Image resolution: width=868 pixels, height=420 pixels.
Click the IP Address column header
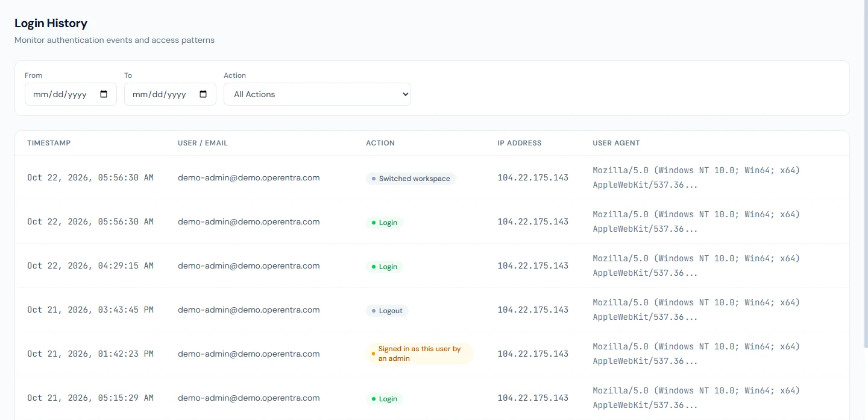tap(520, 143)
